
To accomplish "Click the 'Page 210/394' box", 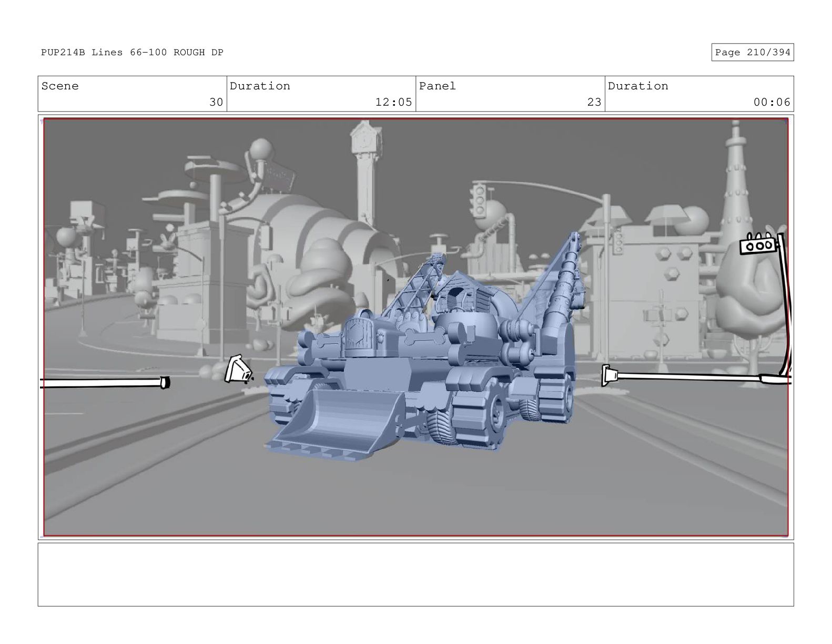I will (x=752, y=53).
